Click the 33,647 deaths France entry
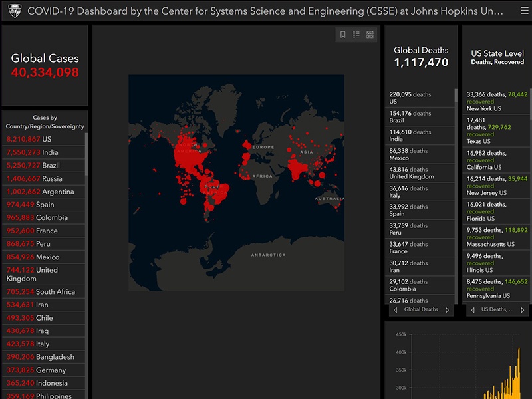Image resolution: width=532 pixels, height=399 pixels. (420, 247)
